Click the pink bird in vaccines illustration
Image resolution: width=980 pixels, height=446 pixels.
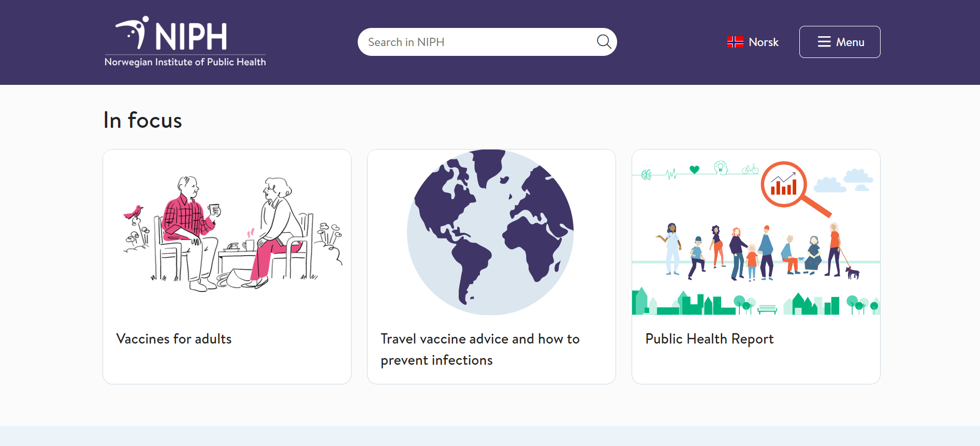click(x=134, y=212)
